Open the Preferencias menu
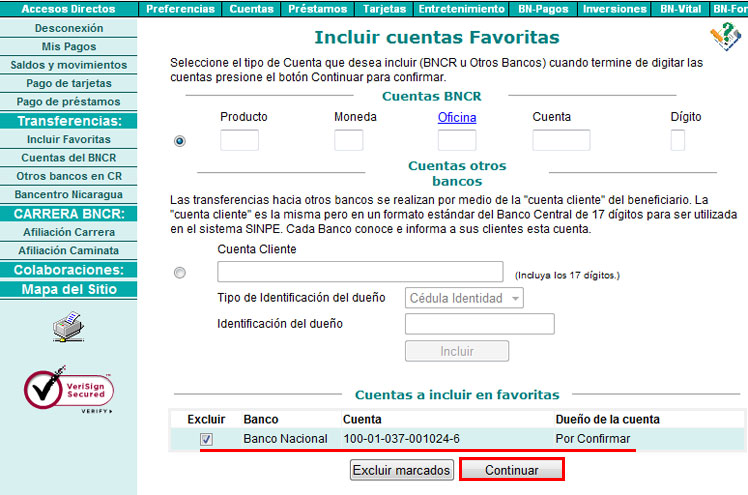 click(x=180, y=9)
